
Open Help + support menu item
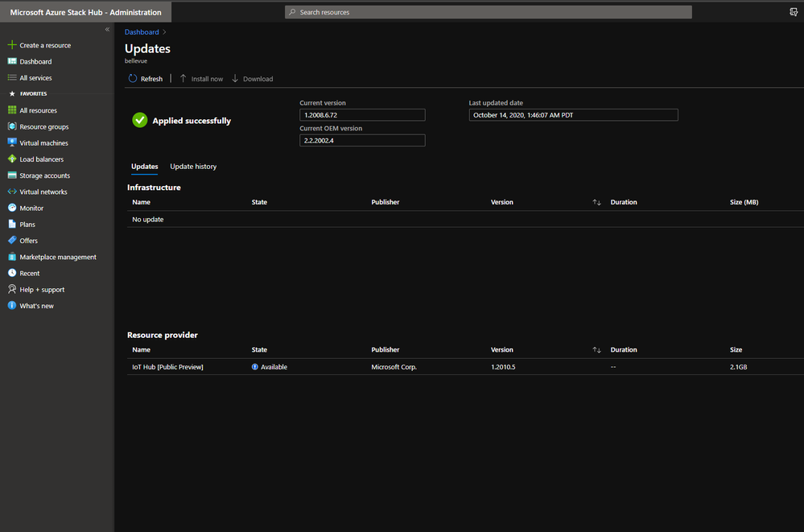coord(42,290)
